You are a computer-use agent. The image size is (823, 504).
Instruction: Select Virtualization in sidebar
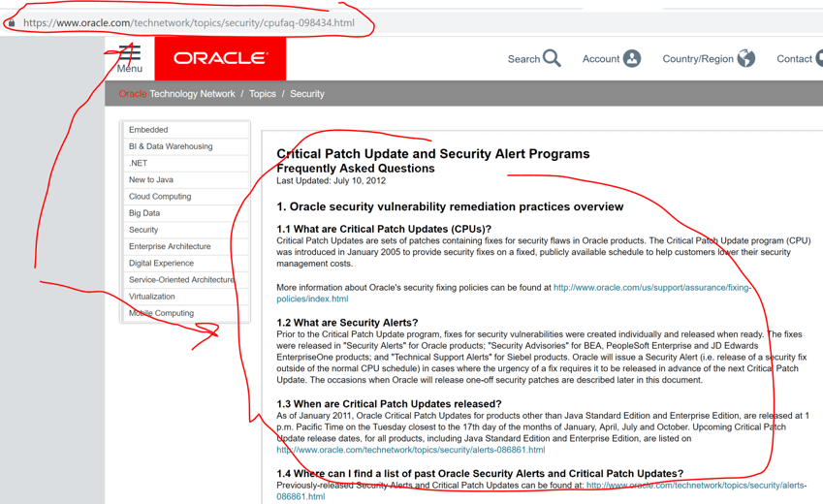[x=185, y=297]
